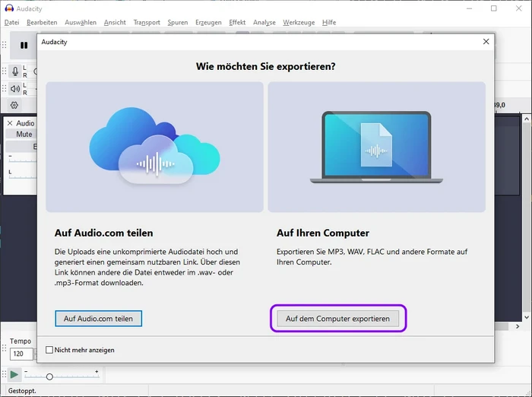Click the Audacity headphones app icon
532x397 pixels.
pyautogui.click(x=9, y=8)
